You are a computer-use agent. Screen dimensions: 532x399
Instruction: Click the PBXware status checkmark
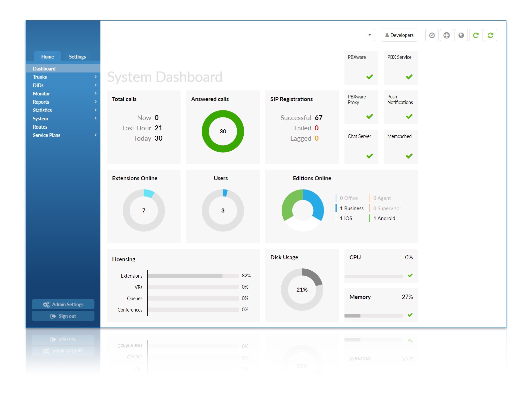pos(369,77)
